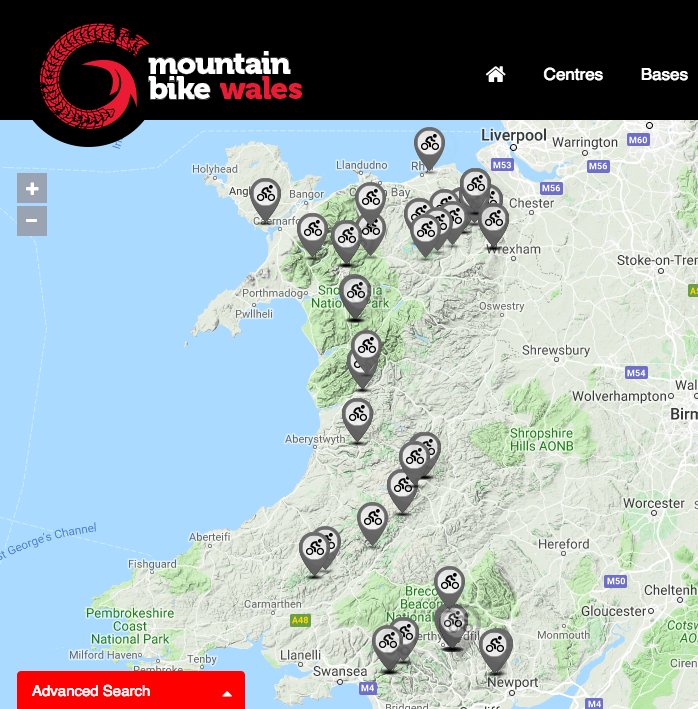698x709 pixels.
Task: Zoom in the map with plus button
Action: click(32, 188)
